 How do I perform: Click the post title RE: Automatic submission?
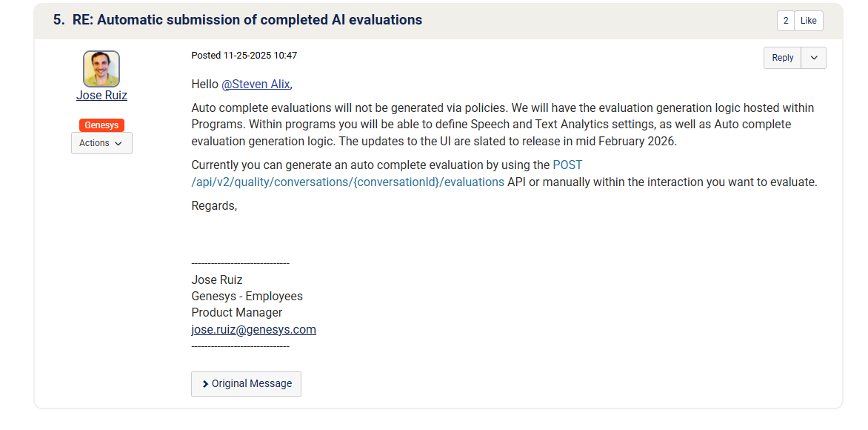coord(247,20)
